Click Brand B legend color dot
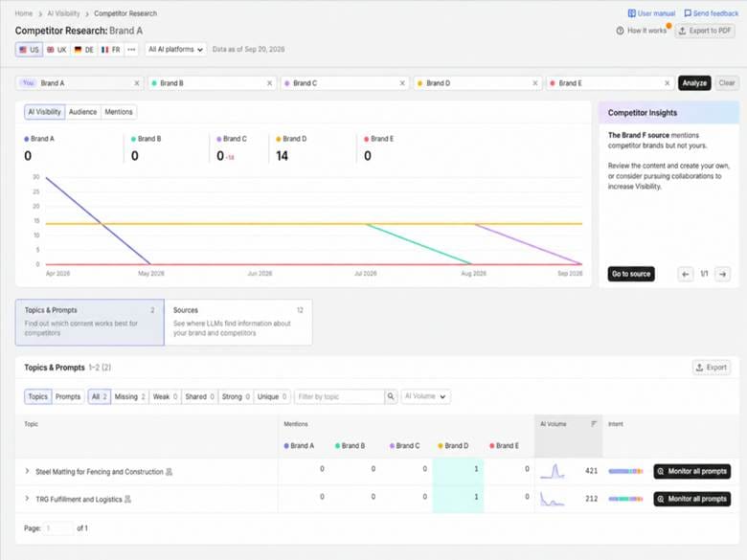This screenshot has height=560, width=747. [133, 139]
